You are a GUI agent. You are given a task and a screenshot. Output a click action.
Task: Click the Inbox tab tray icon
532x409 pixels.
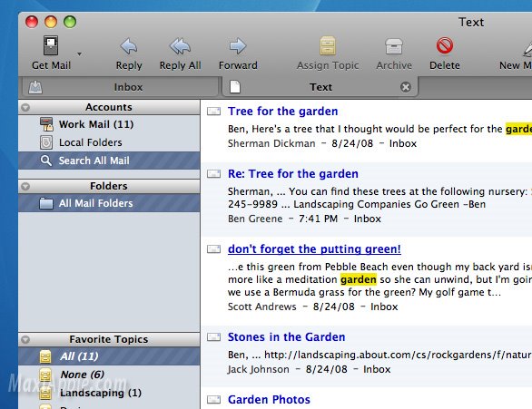point(35,87)
